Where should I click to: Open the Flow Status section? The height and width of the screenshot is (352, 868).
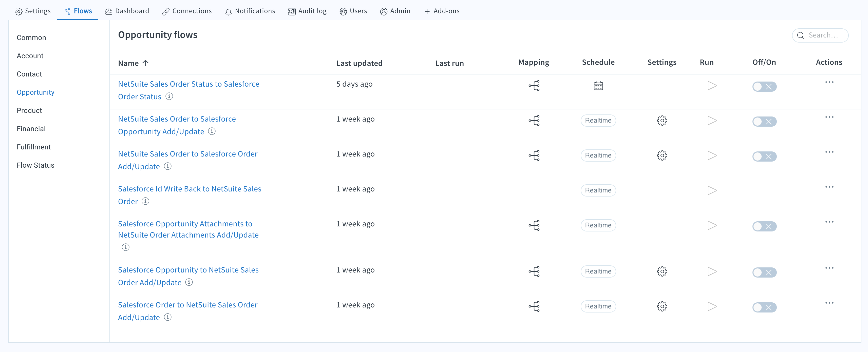pos(35,165)
